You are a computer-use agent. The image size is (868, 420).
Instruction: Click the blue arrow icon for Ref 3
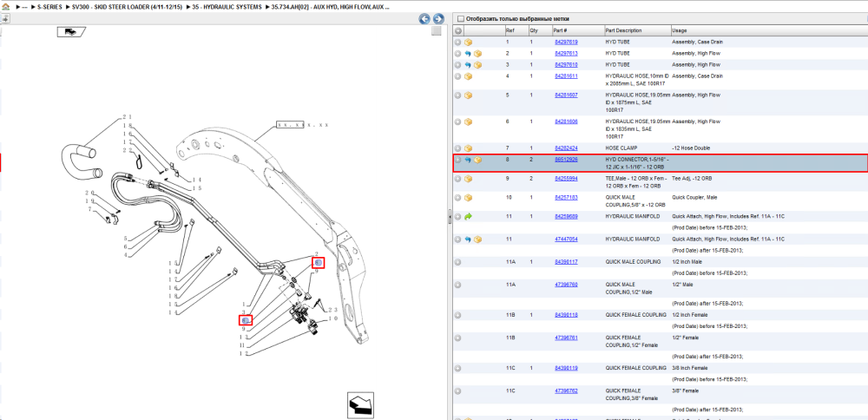468,65
